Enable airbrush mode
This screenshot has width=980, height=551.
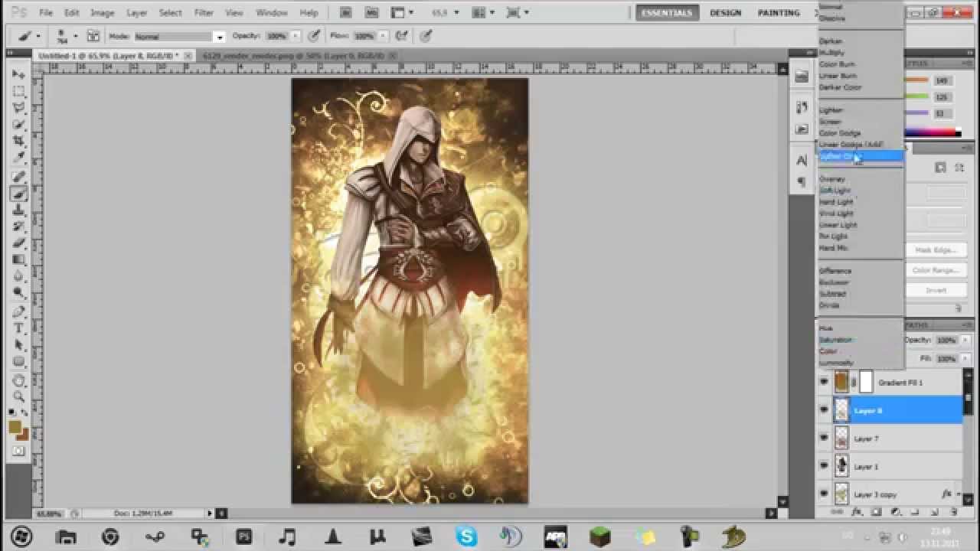coord(402,36)
